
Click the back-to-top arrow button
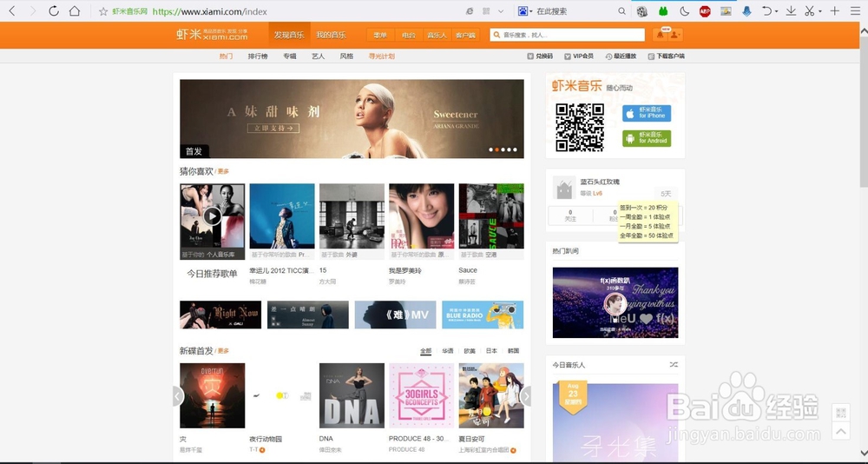841,431
